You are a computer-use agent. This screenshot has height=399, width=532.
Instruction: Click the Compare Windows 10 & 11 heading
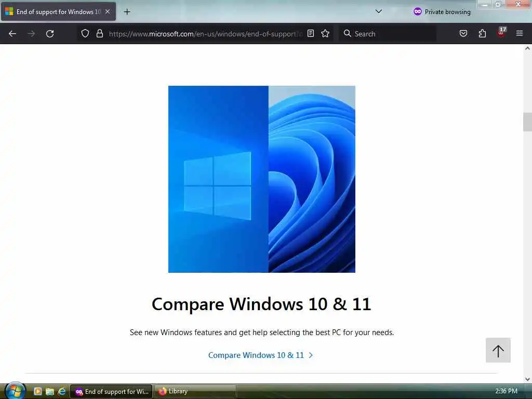pyautogui.click(x=262, y=304)
